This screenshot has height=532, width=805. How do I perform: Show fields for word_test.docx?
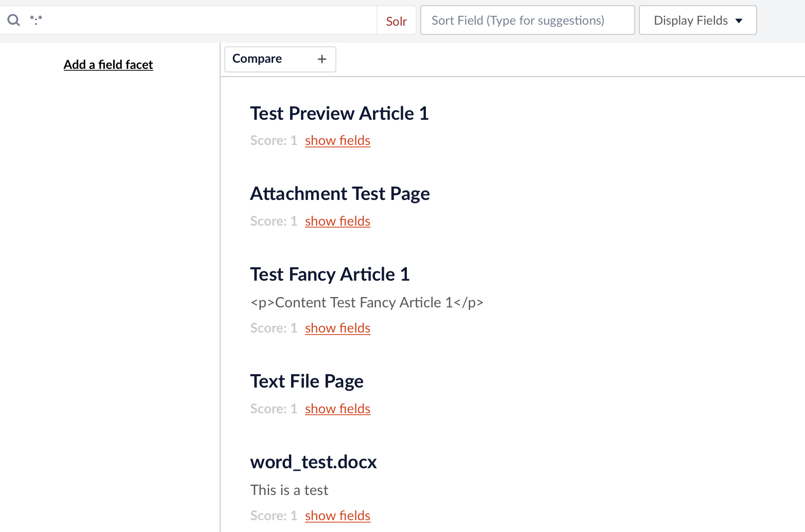[337, 516]
